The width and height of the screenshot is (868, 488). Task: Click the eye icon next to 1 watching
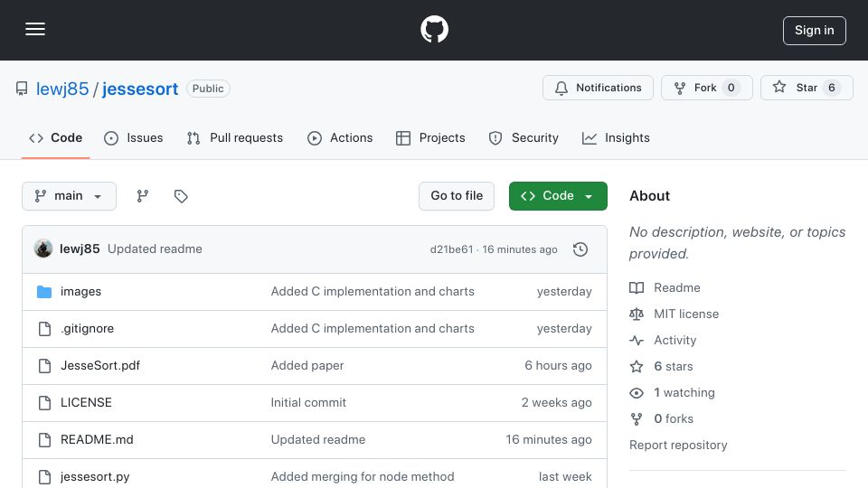(x=637, y=393)
